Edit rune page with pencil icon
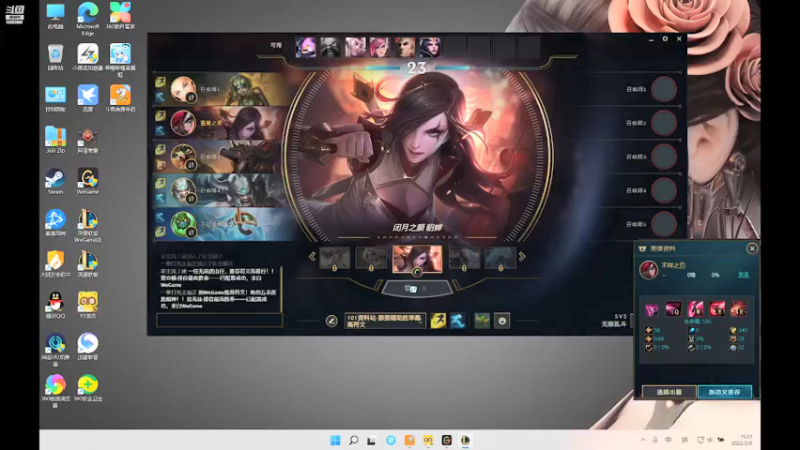The image size is (800, 450). [332, 321]
